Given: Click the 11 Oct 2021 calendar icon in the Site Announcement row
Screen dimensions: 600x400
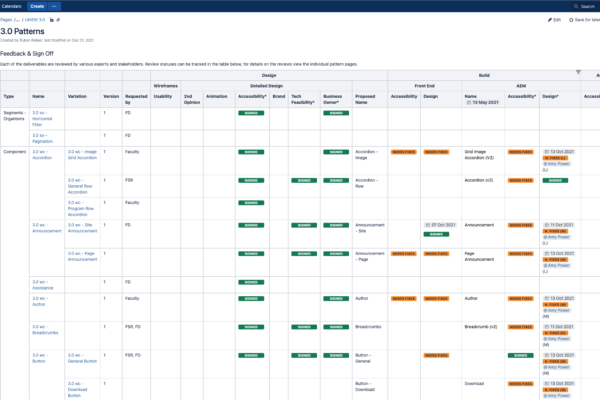Looking at the screenshot, I should tap(547, 225).
